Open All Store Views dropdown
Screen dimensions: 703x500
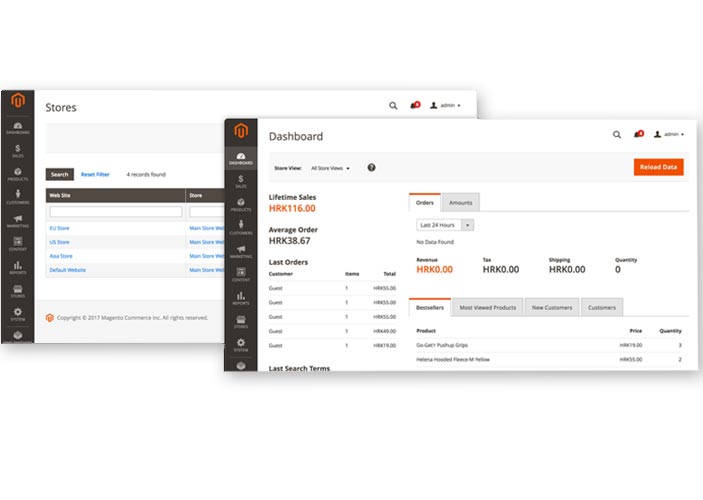tap(330, 168)
